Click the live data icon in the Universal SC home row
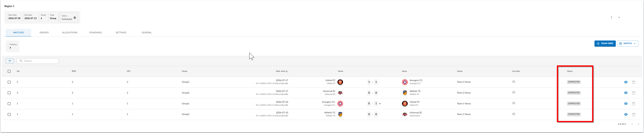 pos(514,93)
